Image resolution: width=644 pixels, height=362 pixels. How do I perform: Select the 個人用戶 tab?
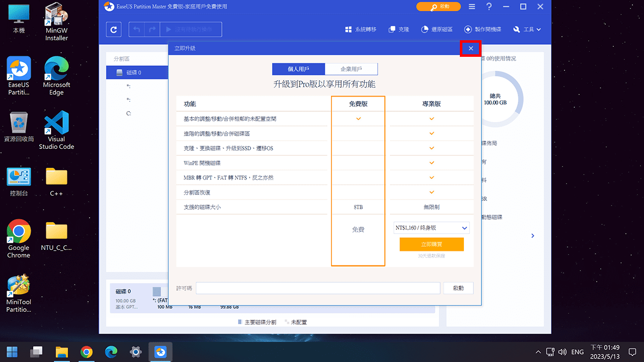[x=298, y=69]
